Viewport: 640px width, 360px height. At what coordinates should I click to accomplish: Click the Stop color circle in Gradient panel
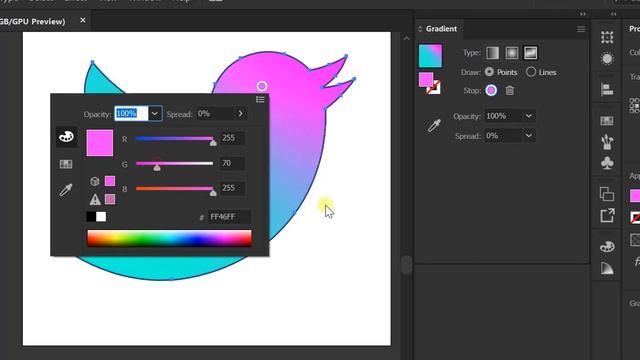click(x=491, y=90)
